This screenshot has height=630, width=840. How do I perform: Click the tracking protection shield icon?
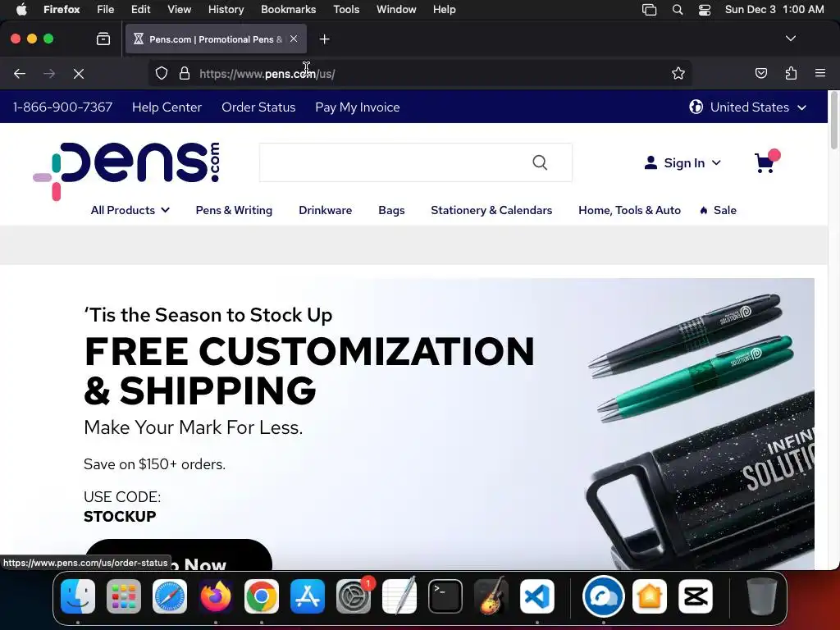pos(162,73)
